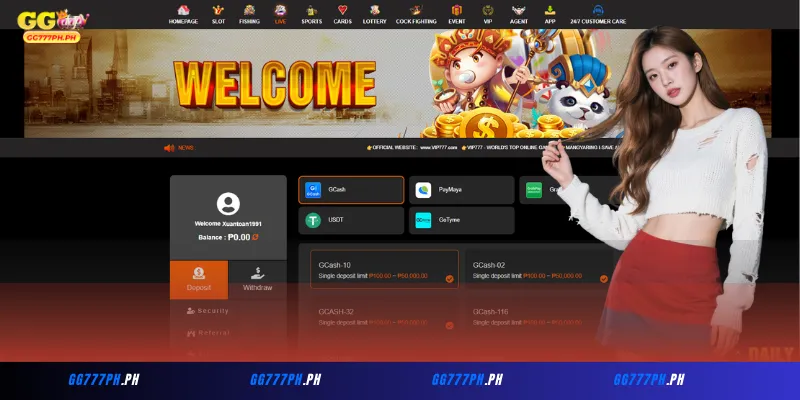Open the Fishing games icon
Screen dimensions: 800x400
tap(249, 10)
